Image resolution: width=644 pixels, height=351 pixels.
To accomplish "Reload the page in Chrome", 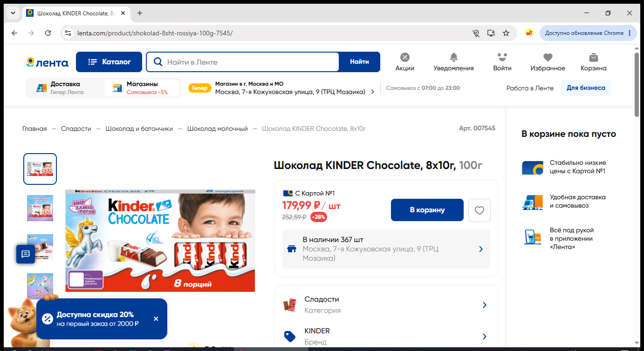I will point(48,33).
